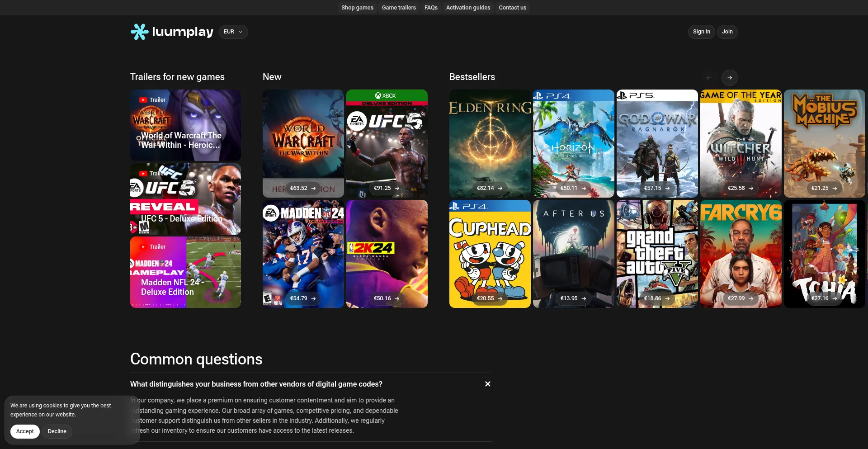
Task: Go to Activation guides in top menu
Action: pos(468,8)
